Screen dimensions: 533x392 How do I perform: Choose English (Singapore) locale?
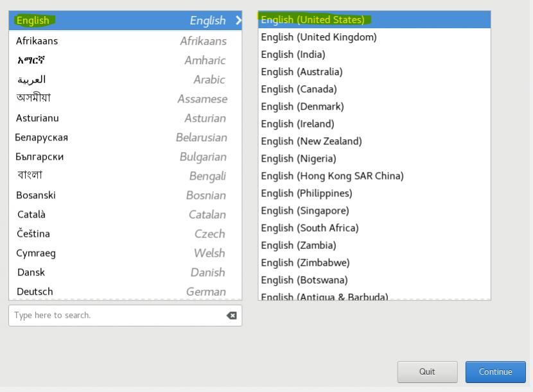pos(374,210)
